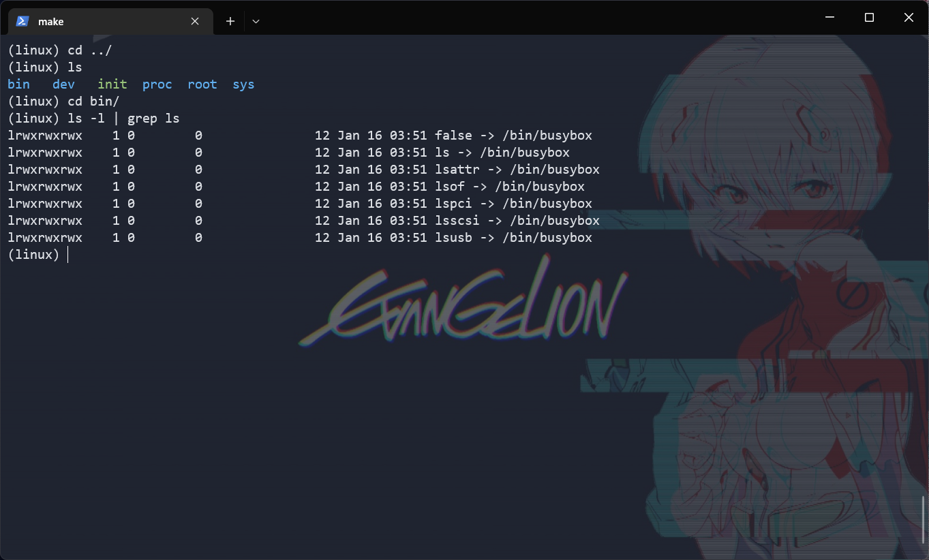Maximize the terminal window

pos(869,18)
